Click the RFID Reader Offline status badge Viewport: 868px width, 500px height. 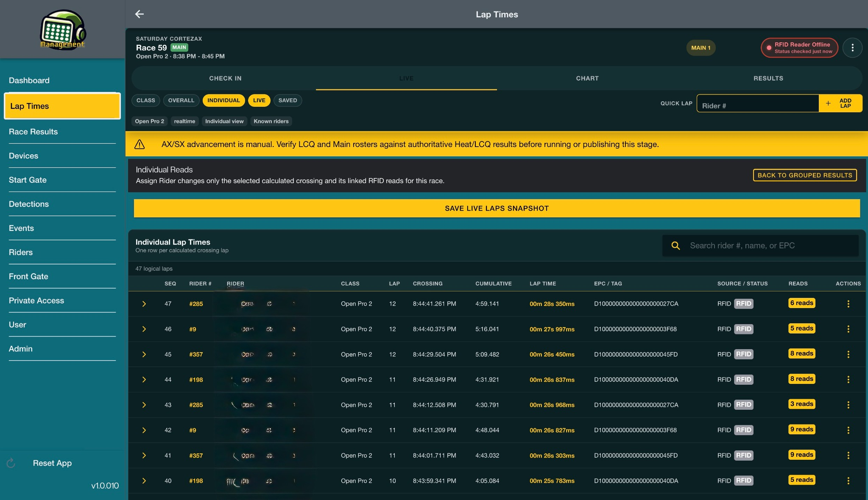(799, 48)
